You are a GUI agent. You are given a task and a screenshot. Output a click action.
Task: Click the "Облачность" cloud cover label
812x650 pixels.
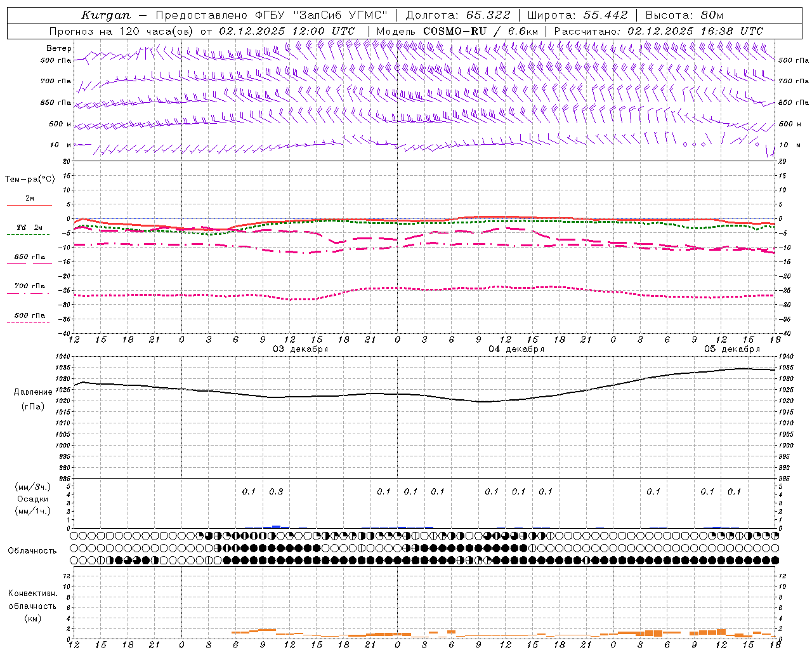pyautogui.click(x=32, y=551)
